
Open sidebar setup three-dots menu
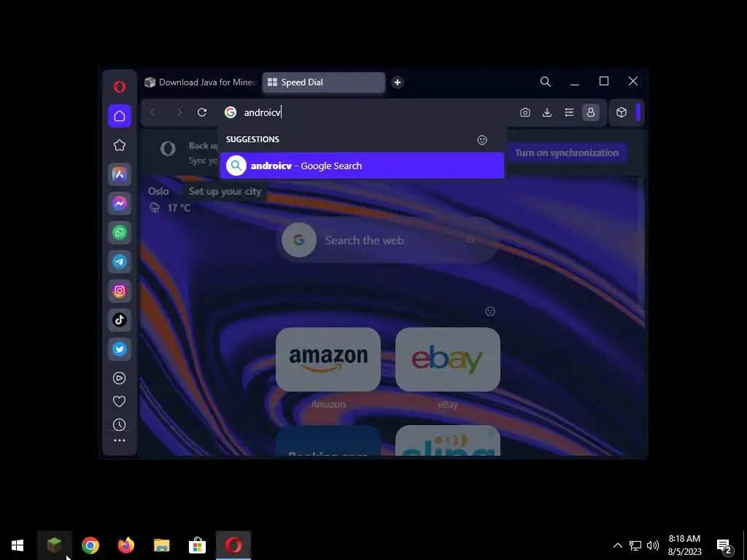click(x=120, y=440)
